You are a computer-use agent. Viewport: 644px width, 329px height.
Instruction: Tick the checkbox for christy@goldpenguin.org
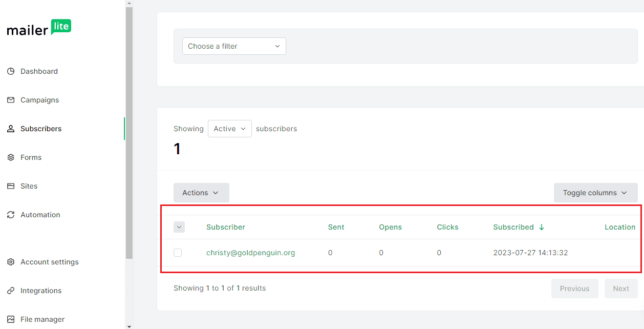pyautogui.click(x=178, y=253)
